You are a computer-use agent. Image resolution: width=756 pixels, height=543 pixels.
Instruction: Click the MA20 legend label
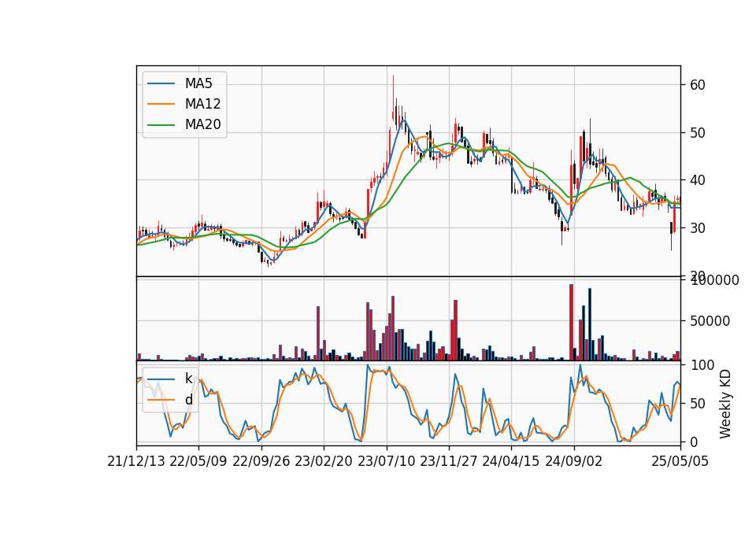pos(202,124)
